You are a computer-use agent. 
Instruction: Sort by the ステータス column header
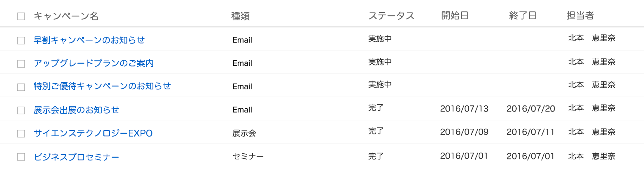click(391, 16)
